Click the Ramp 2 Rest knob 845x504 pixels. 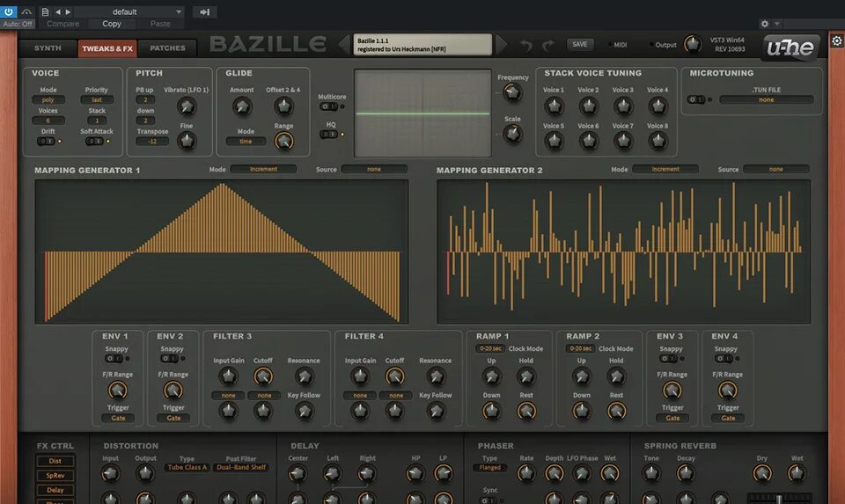[x=616, y=412]
